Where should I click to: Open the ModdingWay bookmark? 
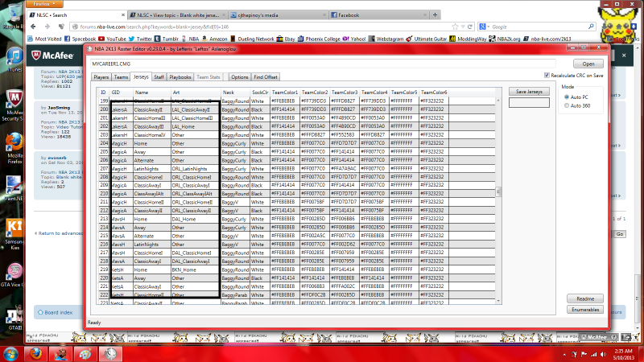click(x=468, y=39)
